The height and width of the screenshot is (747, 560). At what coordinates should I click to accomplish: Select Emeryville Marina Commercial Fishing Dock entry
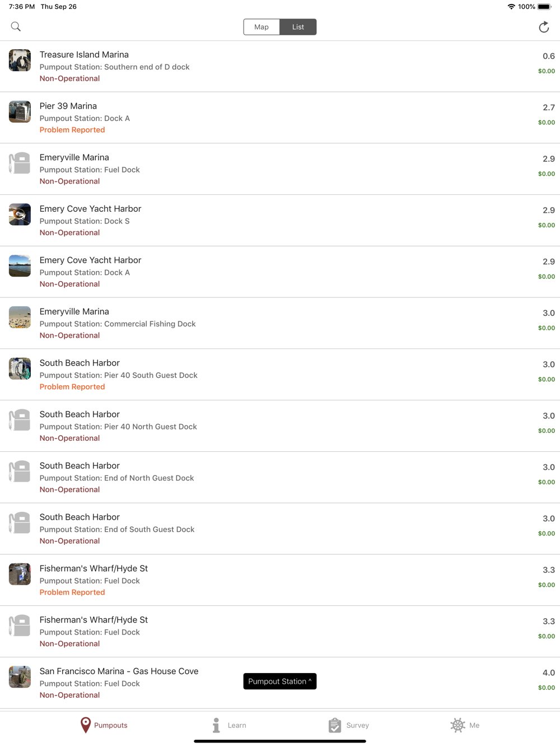pos(118,323)
